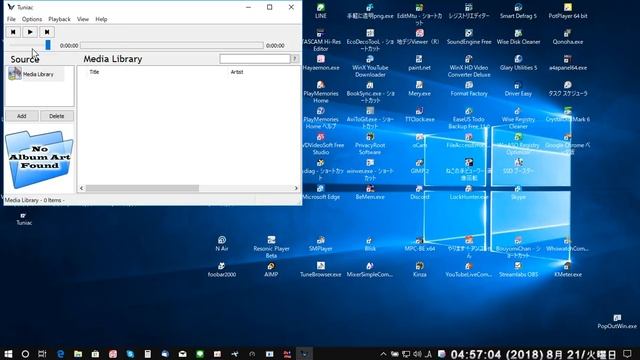Screen dimensions: 640x360
Task: Focus the Media Library search field
Action: coord(255,59)
